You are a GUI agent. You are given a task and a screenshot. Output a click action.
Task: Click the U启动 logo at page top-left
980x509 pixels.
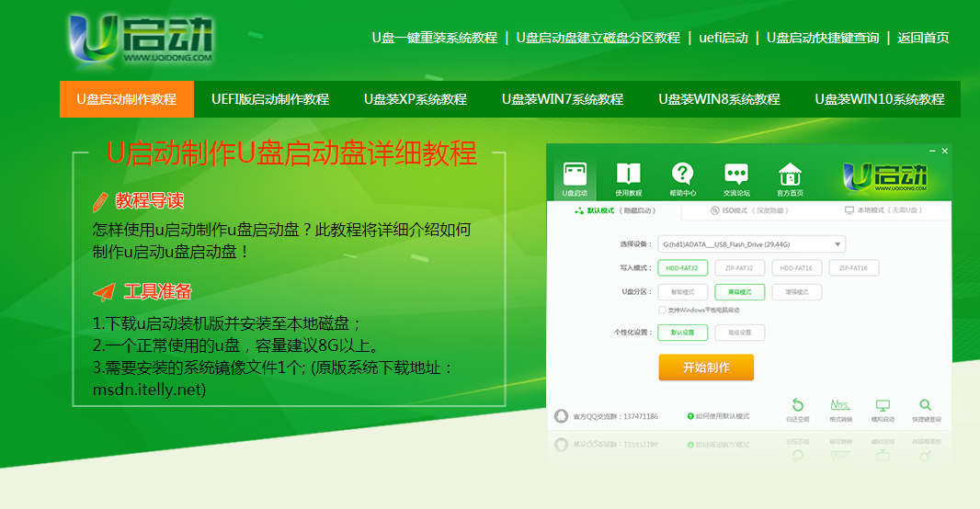pyautogui.click(x=142, y=40)
